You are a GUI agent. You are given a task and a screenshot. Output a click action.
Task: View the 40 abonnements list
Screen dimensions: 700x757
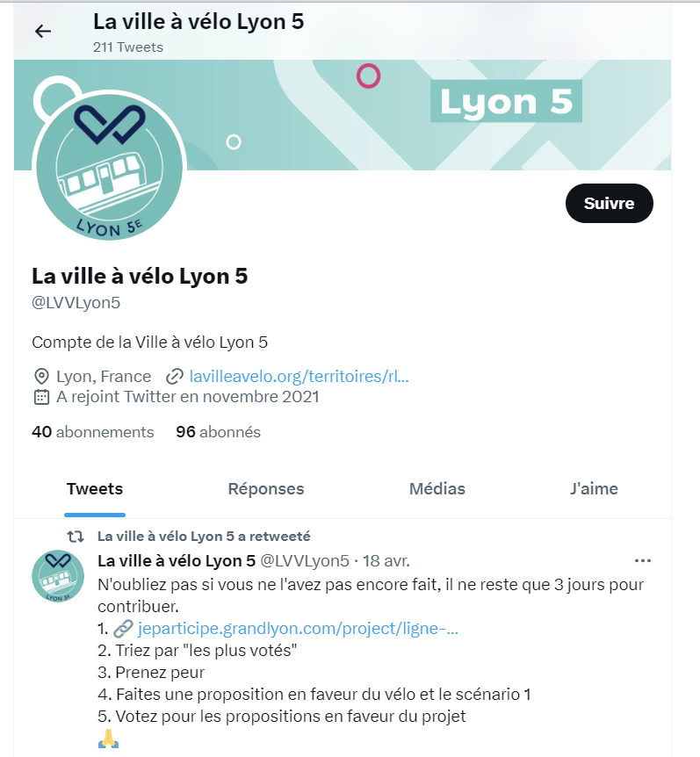tap(93, 431)
